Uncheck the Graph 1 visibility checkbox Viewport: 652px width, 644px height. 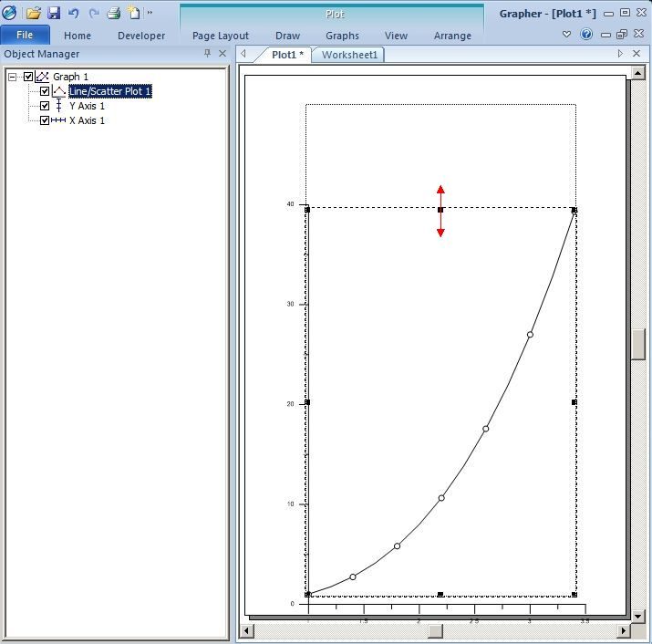[x=28, y=77]
